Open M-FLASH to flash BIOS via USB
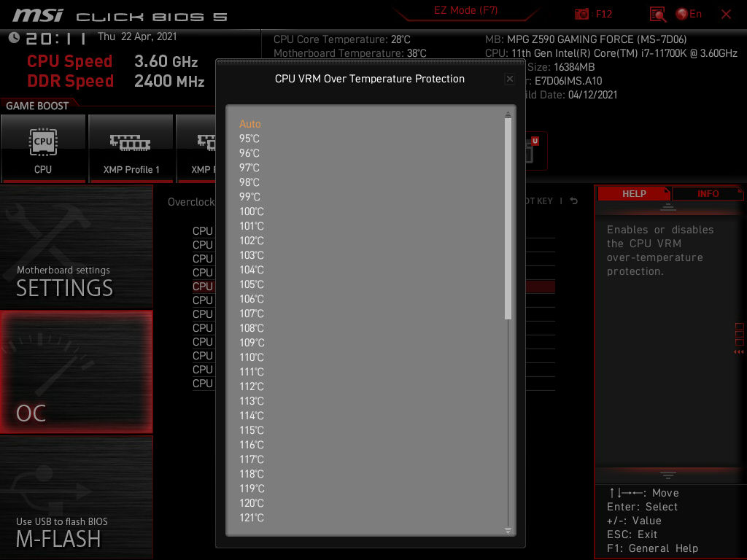The width and height of the screenshot is (747, 560). click(76, 497)
